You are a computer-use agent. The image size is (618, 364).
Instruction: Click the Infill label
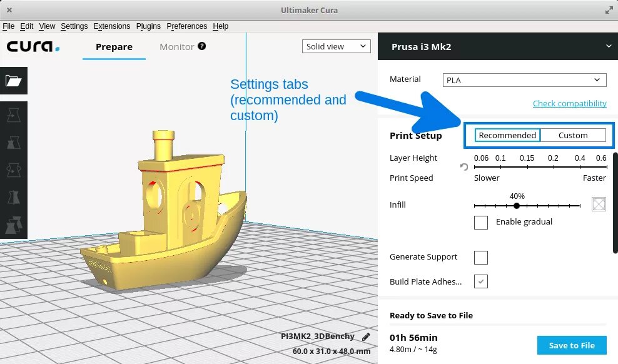click(x=397, y=205)
